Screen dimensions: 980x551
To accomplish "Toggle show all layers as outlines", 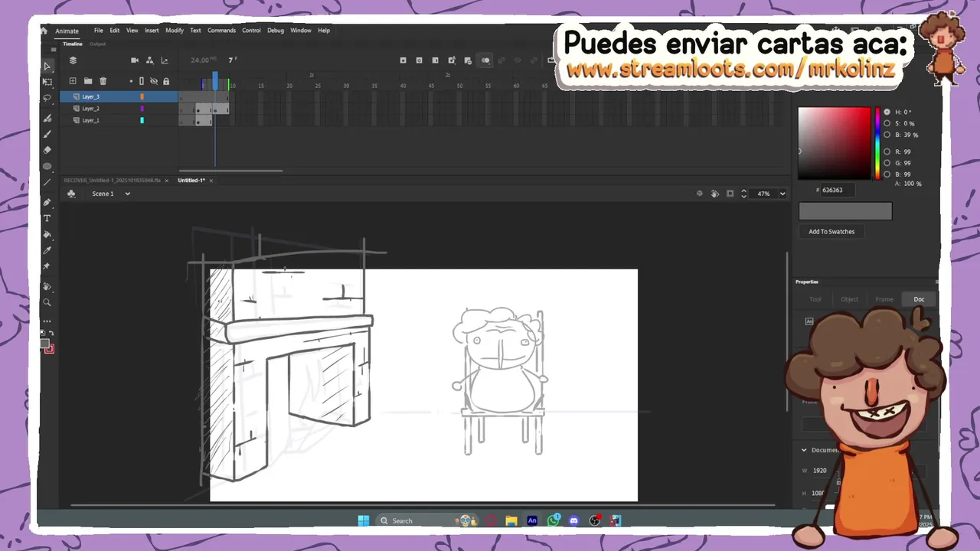I will pyautogui.click(x=142, y=81).
